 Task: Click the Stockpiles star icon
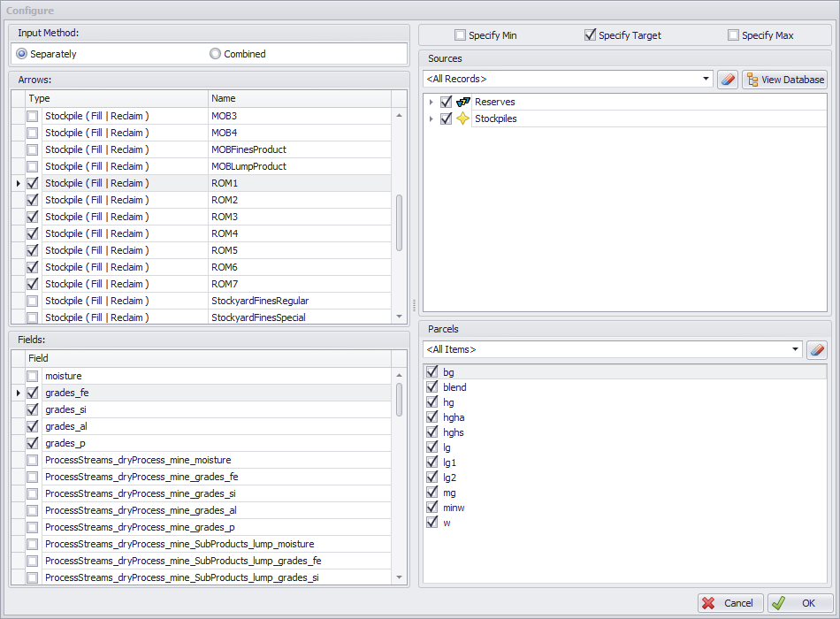[462, 118]
